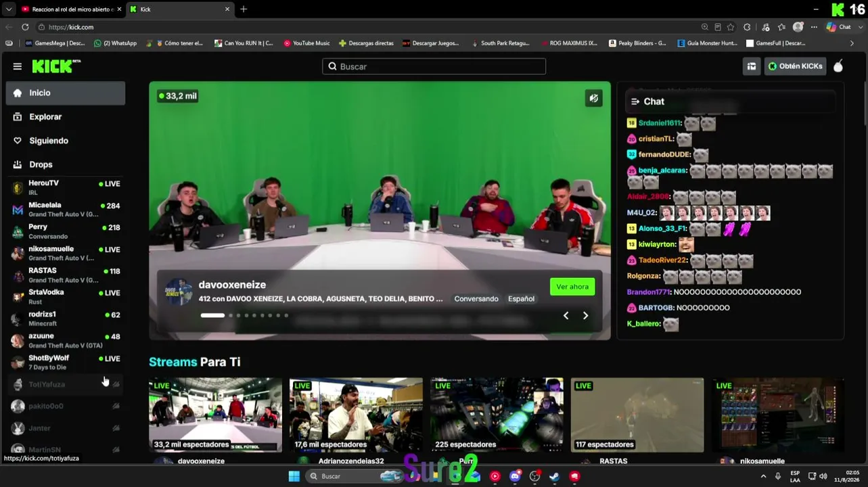Open the WhatsApp bookmark
The width and height of the screenshot is (868, 487).
tap(115, 43)
